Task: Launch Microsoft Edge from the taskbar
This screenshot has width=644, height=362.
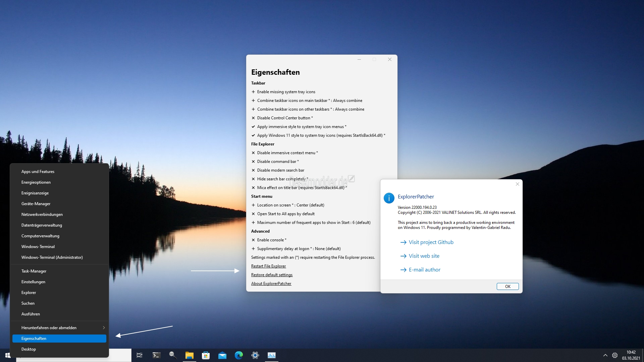Action: tap(239, 355)
